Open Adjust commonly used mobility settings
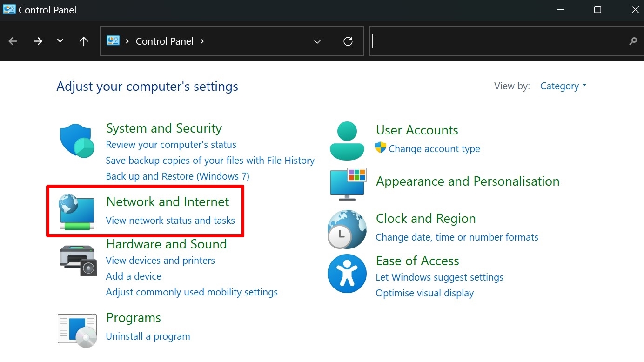The image size is (644, 362). point(192,292)
